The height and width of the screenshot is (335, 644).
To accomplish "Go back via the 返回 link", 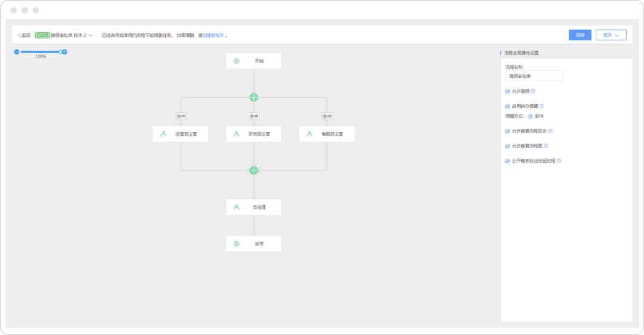I will coord(24,35).
